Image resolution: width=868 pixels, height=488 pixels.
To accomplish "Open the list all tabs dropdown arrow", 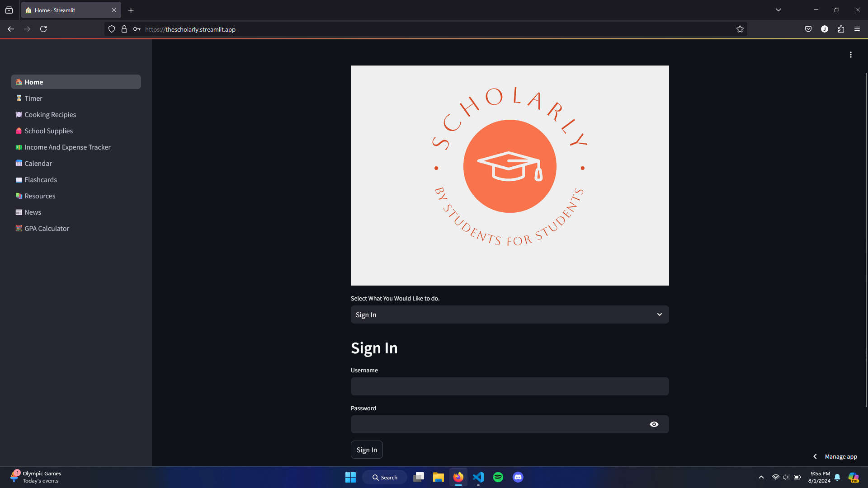I will click(x=778, y=10).
